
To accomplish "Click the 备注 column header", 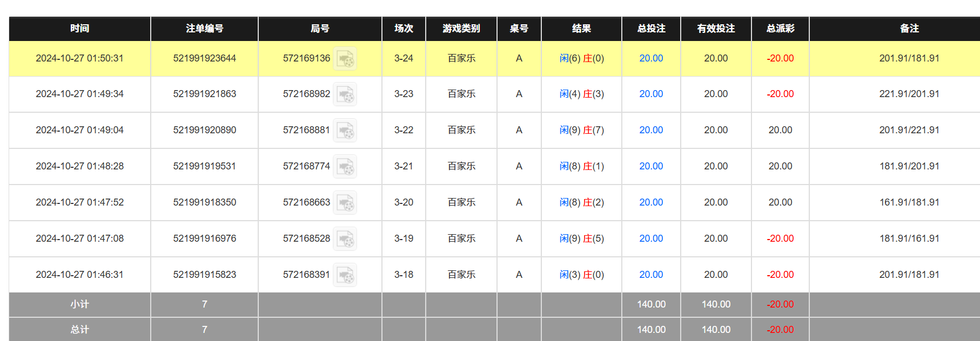I will [x=909, y=29].
